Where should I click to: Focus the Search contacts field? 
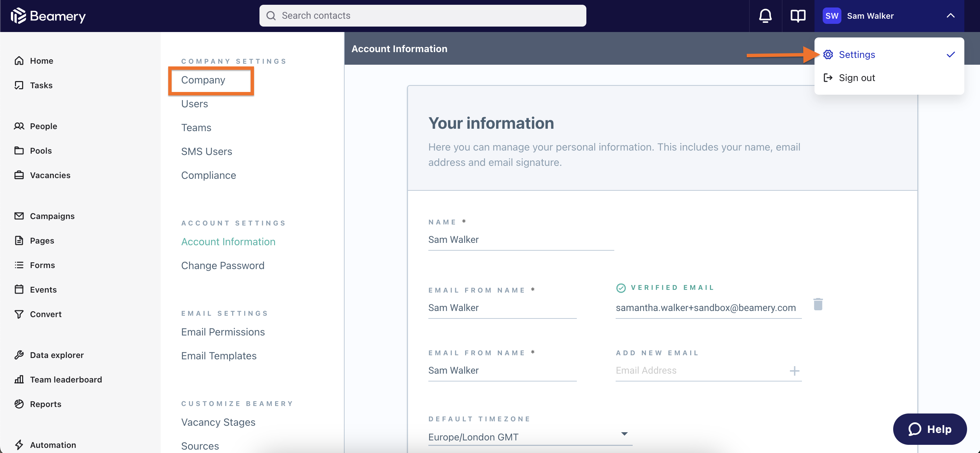point(423,16)
